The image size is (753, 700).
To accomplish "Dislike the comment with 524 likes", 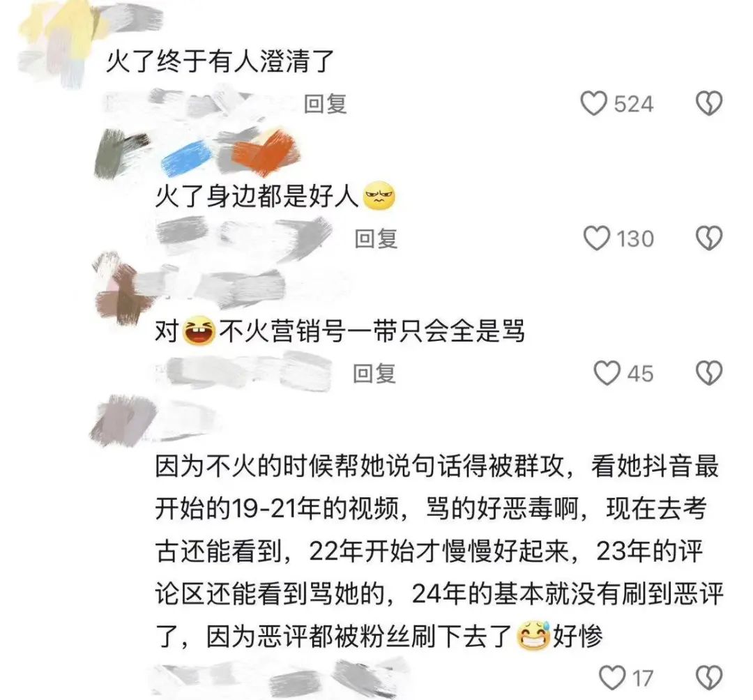I will (x=709, y=104).
